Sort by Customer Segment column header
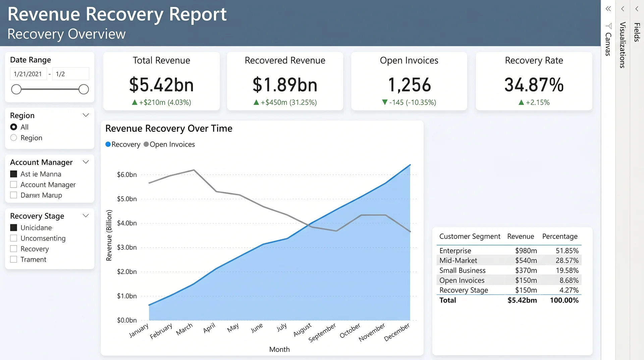This screenshot has height=360, width=644. click(470, 236)
